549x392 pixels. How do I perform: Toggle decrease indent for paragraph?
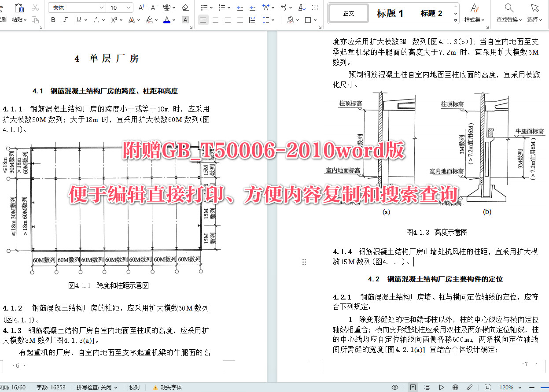pyautogui.click(x=240, y=7)
